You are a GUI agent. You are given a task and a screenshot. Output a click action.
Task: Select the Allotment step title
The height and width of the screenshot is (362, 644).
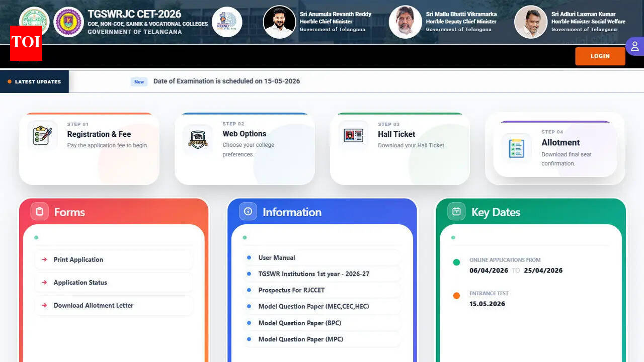pos(560,142)
